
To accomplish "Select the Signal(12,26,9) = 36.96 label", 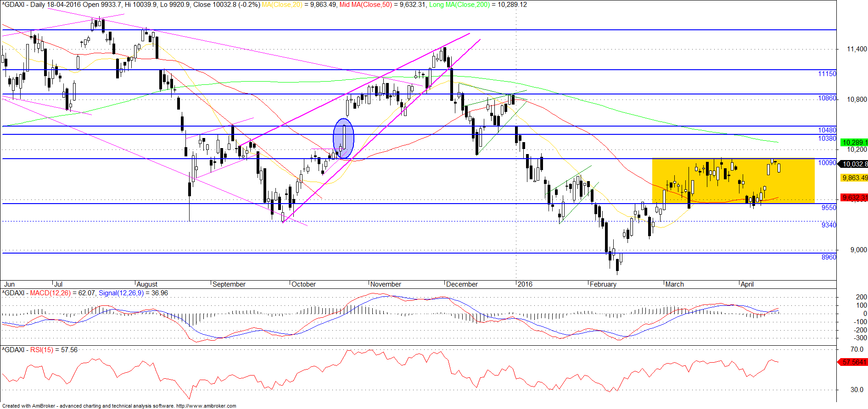I will click(134, 293).
